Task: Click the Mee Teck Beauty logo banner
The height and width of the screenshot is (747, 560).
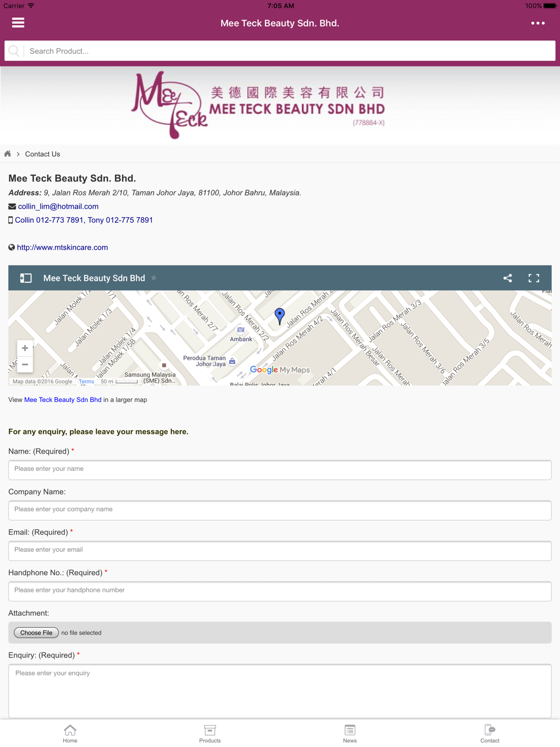Action: pos(258,105)
